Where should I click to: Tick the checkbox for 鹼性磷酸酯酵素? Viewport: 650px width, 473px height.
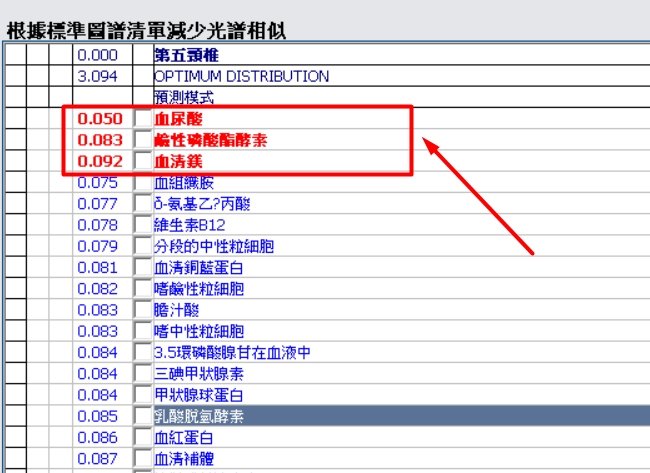143,140
